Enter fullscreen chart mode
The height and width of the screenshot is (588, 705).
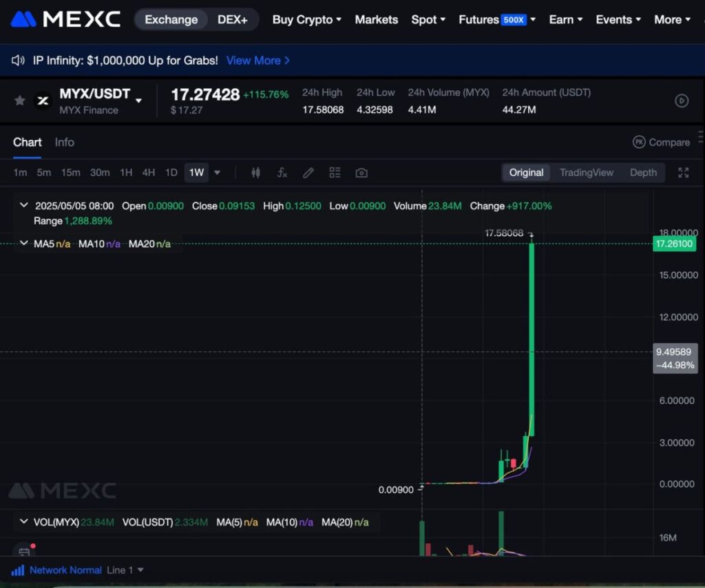684,173
